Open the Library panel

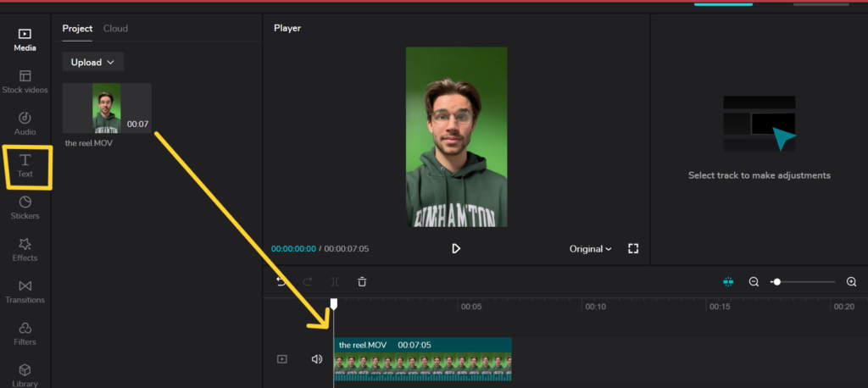click(25, 374)
